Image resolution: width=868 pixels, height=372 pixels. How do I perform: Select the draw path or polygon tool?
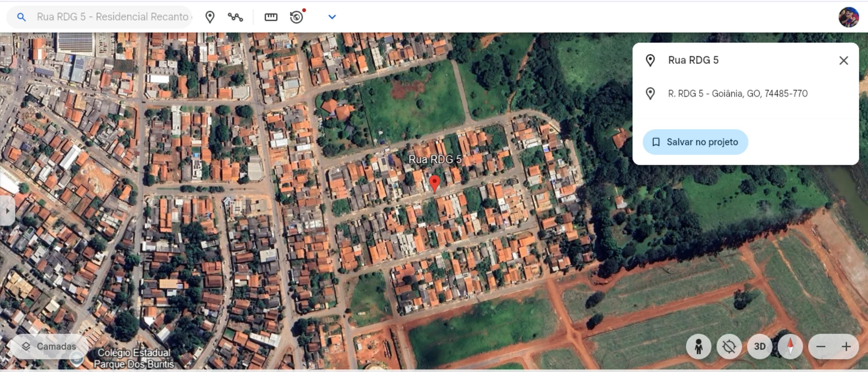pyautogui.click(x=236, y=17)
